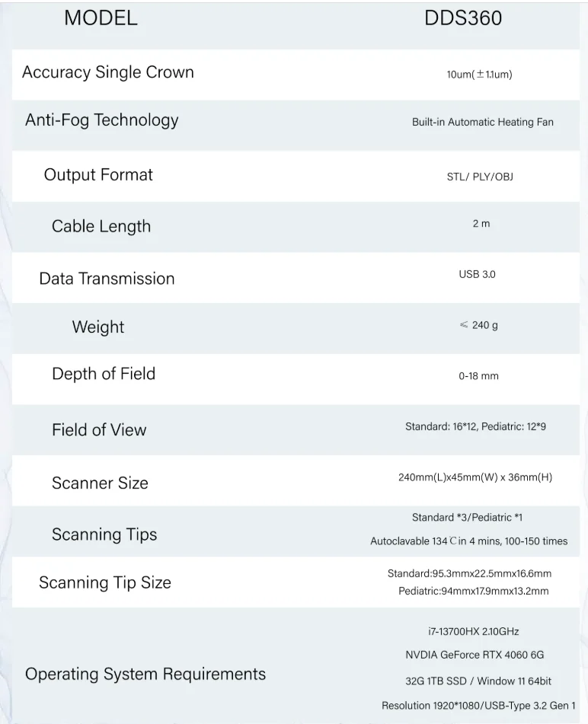Select the NVDIA GeForce RTX 4060 6G text

(x=475, y=655)
